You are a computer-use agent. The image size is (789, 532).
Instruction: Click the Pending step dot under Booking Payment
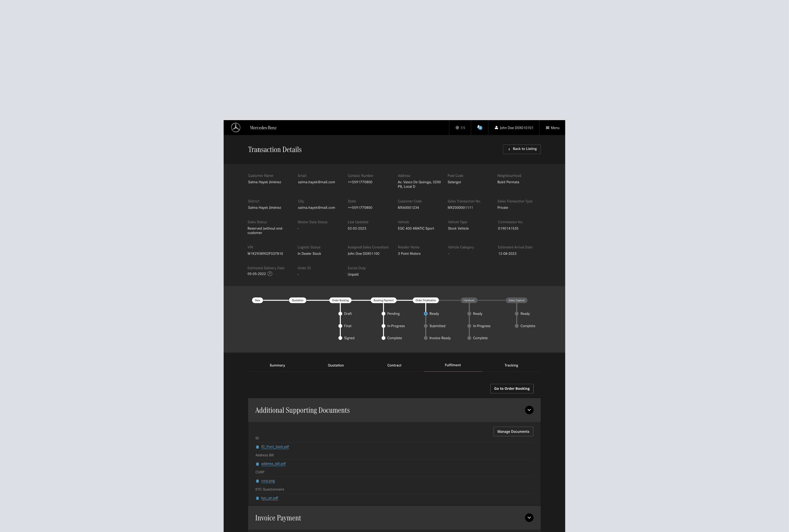coord(383,314)
